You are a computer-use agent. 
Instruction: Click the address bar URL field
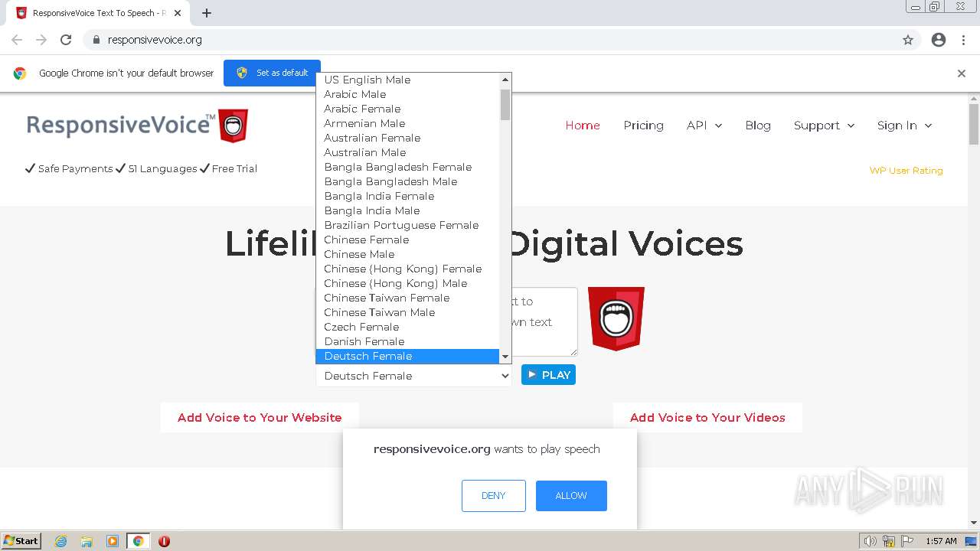pos(490,40)
